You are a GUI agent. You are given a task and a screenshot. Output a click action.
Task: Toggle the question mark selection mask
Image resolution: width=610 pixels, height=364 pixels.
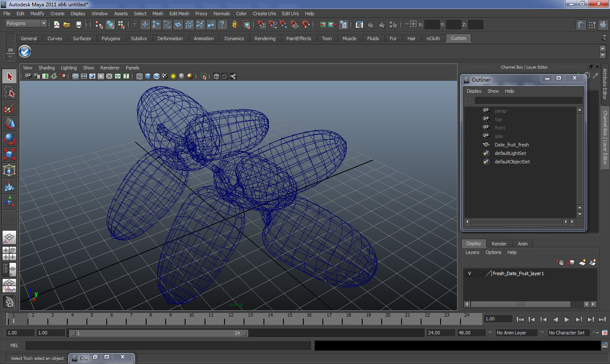point(222,25)
